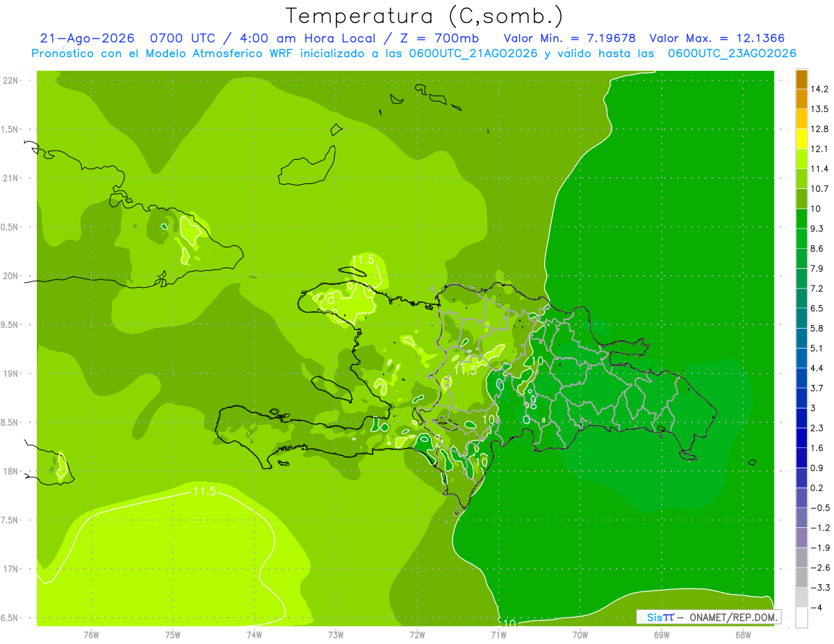834x644 pixels.
Task: Click the '18N' latitude axis label
Action: tap(11, 471)
